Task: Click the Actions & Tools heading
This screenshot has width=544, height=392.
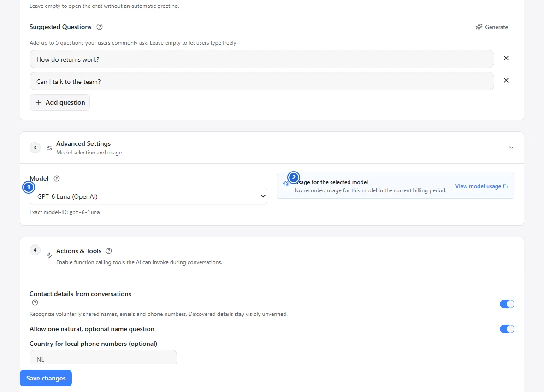Action: 79,251
